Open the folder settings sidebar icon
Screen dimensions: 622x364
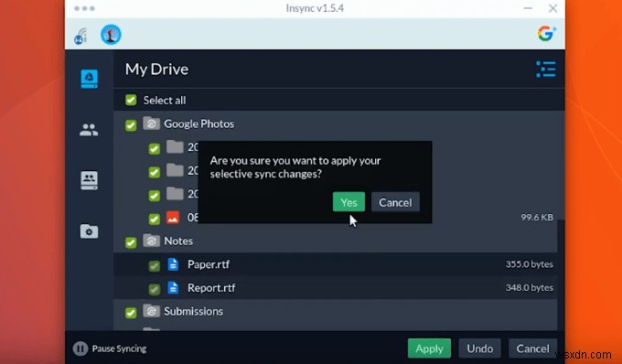tap(90, 231)
